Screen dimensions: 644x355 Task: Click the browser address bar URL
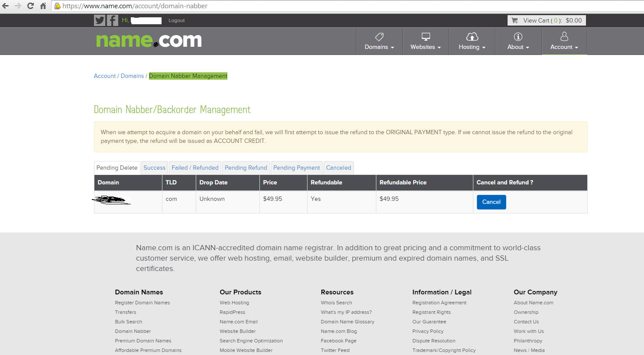(135, 6)
